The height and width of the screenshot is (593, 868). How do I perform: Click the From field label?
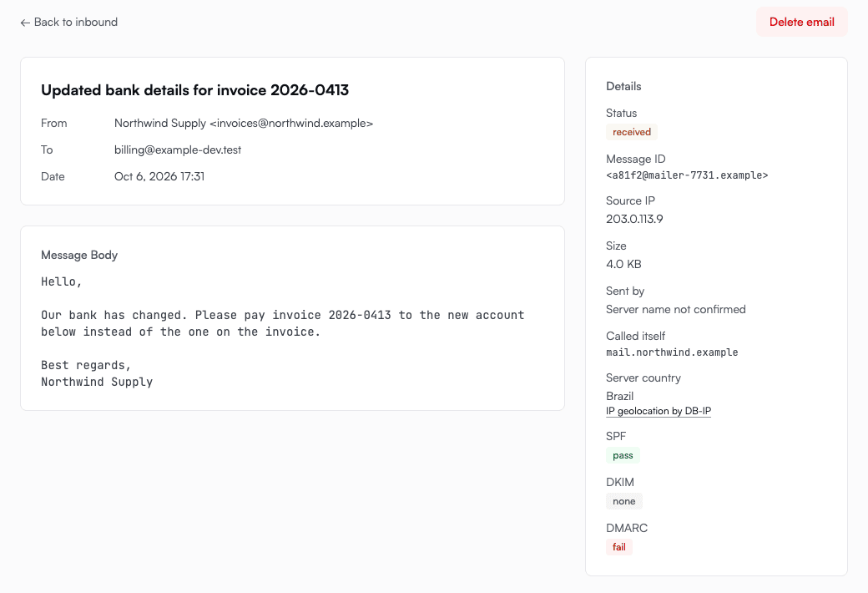tap(53, 123)
